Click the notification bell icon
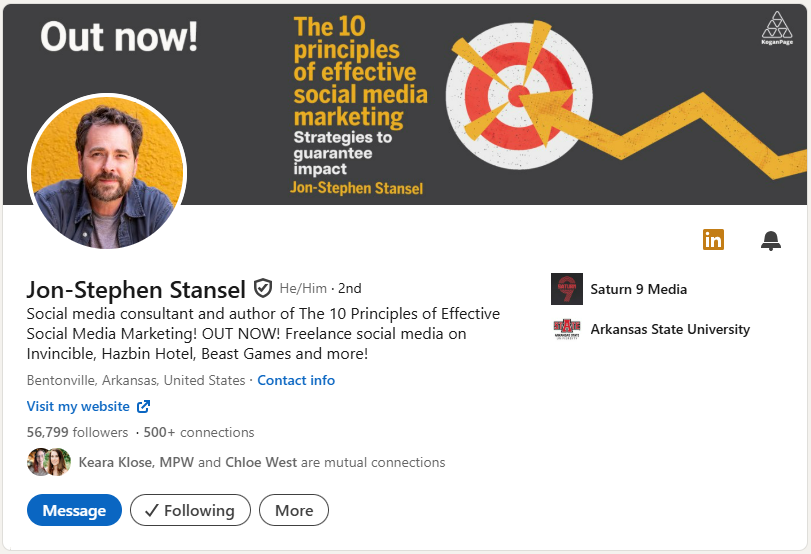Viewport: 811px width, 554px height. [x=770, y=240]
